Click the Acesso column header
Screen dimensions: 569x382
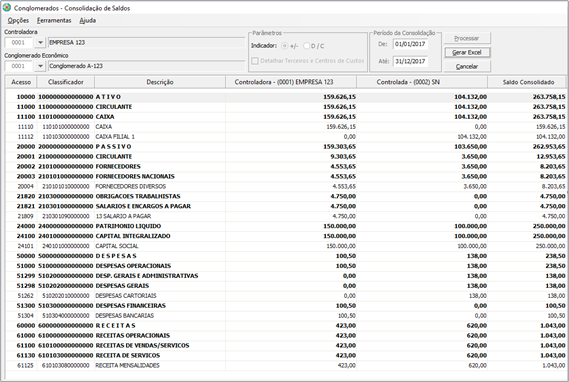(x=21, y=82)
